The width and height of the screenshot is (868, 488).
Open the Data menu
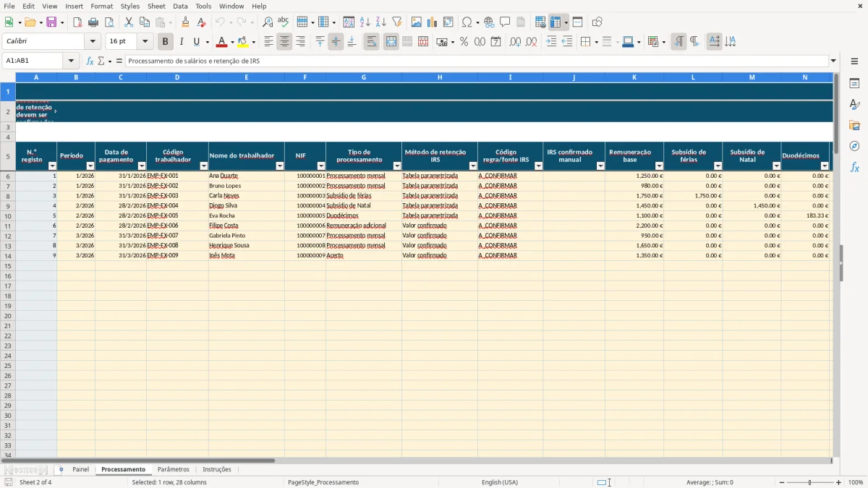(180, 6)
